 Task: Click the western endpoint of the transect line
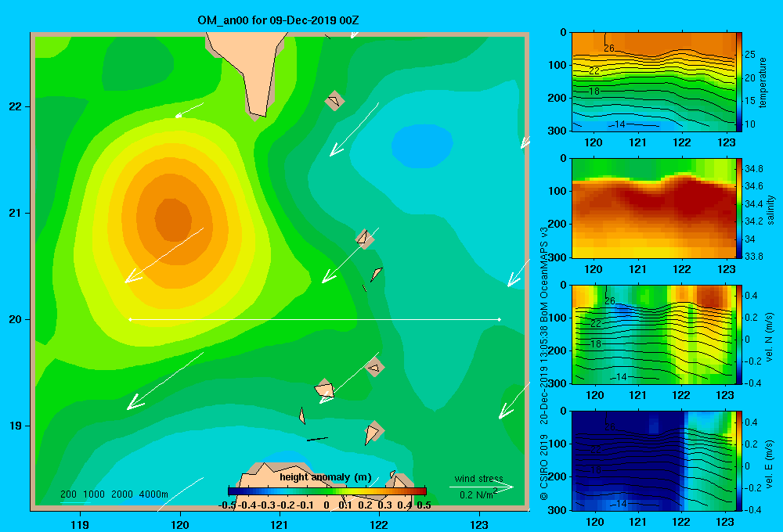point(130,319)
